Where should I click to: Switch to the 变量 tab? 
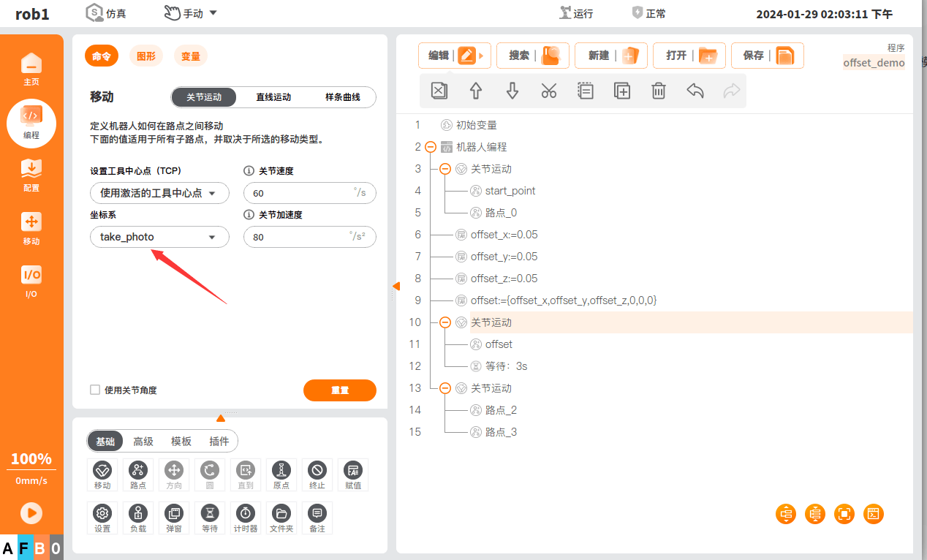191,56
